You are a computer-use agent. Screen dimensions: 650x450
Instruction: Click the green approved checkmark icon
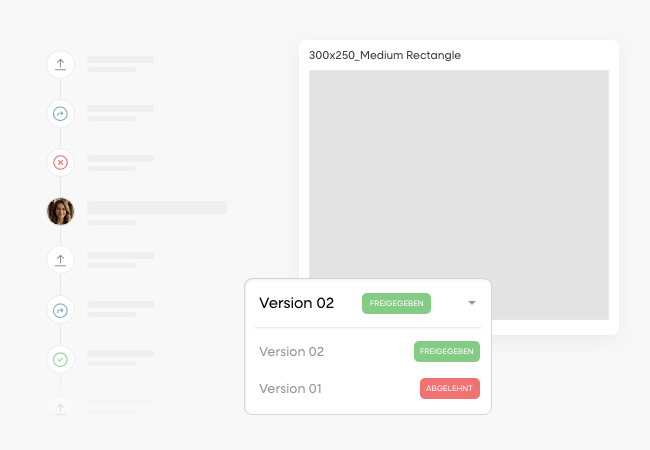pos(61,358)
